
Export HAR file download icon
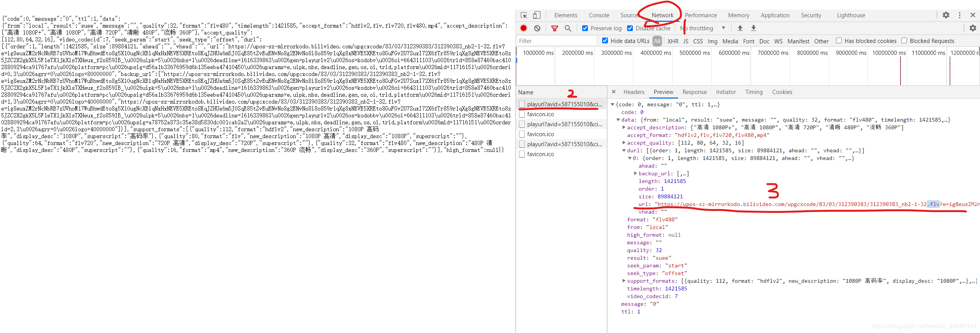pyautogui.click(x=753, y=28)
